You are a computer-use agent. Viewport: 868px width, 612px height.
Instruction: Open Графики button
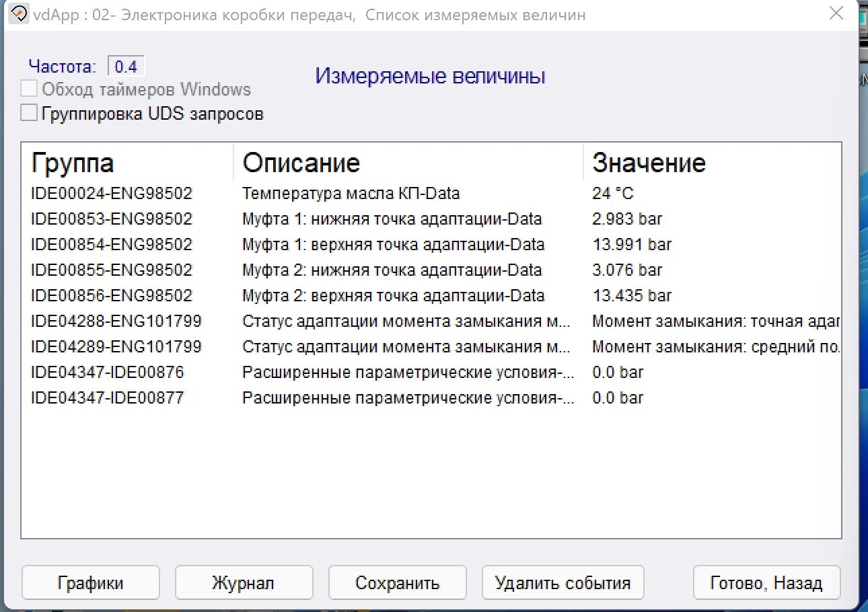pos(91,582)
